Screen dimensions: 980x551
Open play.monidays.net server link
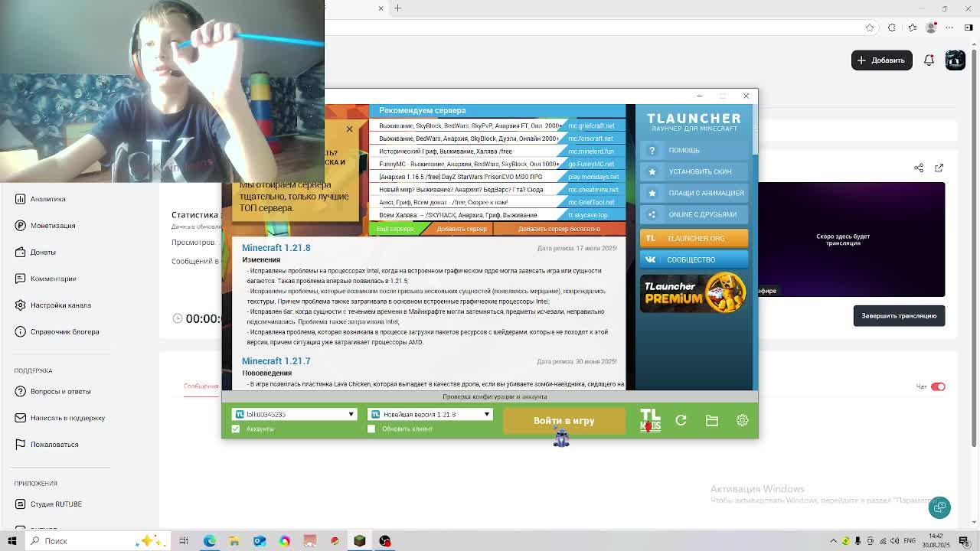[593, 177]
